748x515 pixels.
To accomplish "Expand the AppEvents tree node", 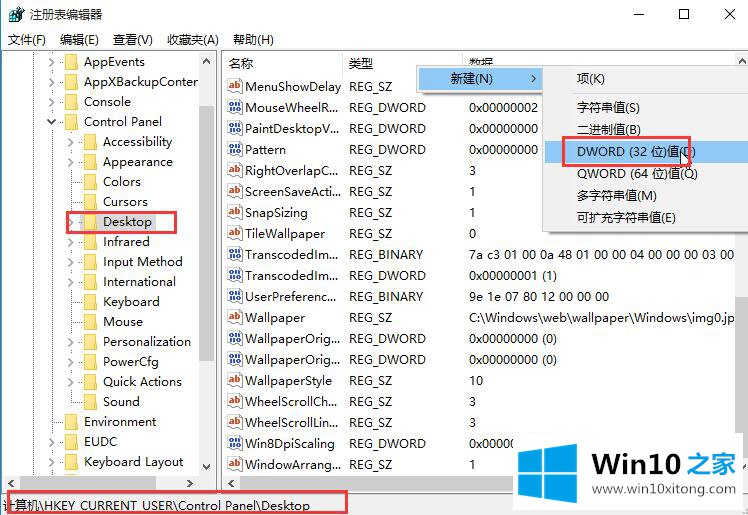I will tap(52, 62).
